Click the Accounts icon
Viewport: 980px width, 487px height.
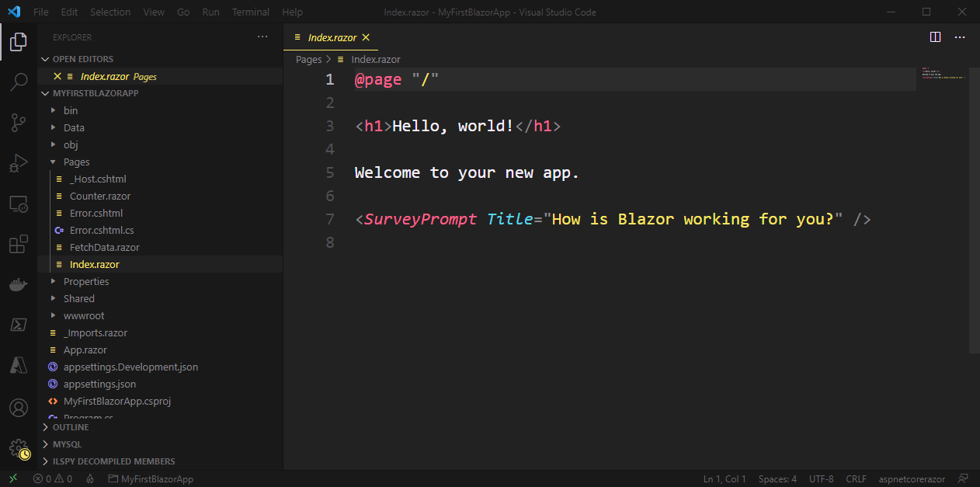click(19, 407)
